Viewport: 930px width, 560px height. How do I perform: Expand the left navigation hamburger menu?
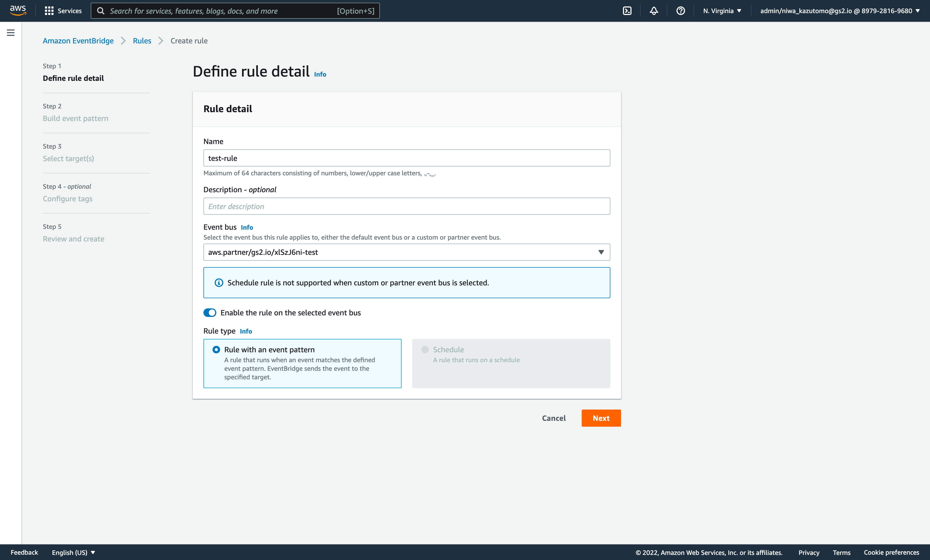coord(10,33)
